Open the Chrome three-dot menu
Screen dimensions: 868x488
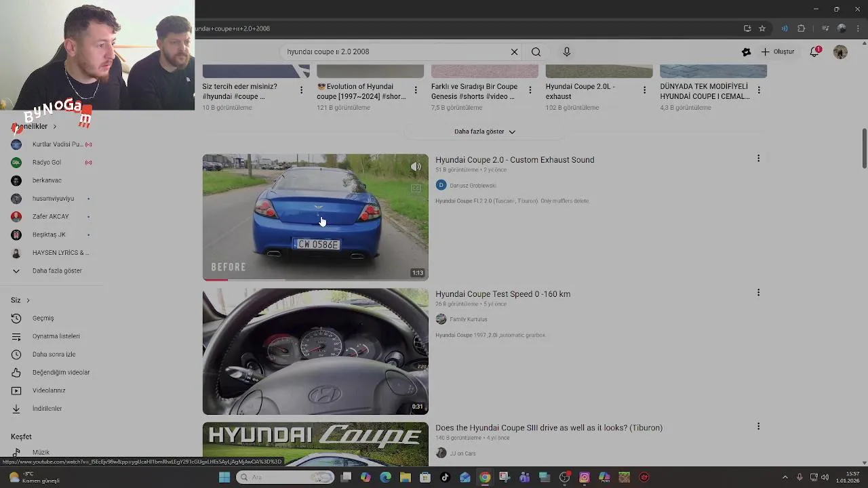[x=857, y=28]
